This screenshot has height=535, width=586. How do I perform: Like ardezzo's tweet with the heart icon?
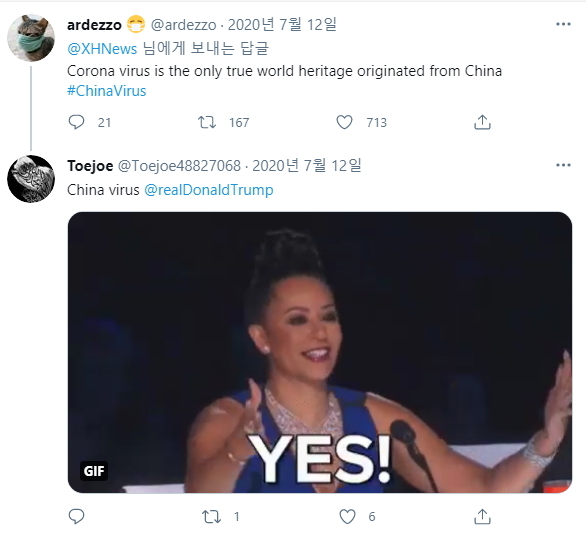[x=344, y=122]
